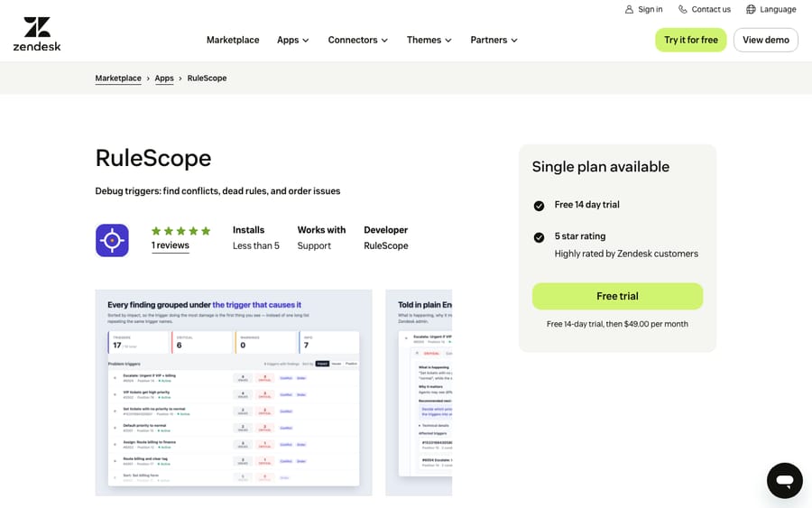Open the chat widget bubble
This screenshot has width=812, height=508.
coord(785,481)
